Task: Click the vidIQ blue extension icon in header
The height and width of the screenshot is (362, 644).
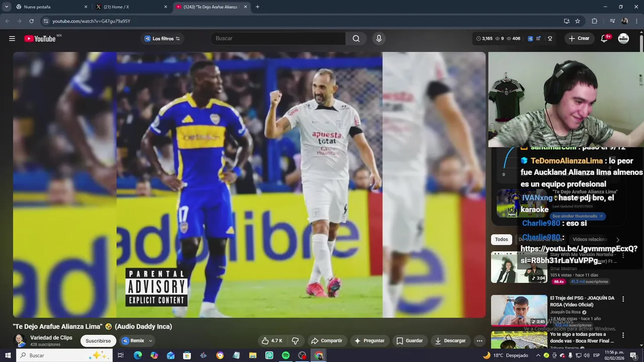Action: [530, 39]
